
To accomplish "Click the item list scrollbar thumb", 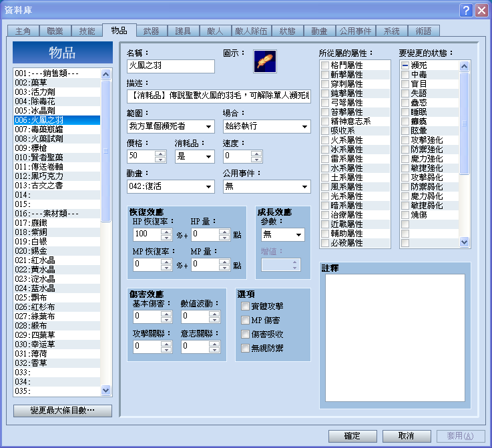I will (x=105, y=151).
